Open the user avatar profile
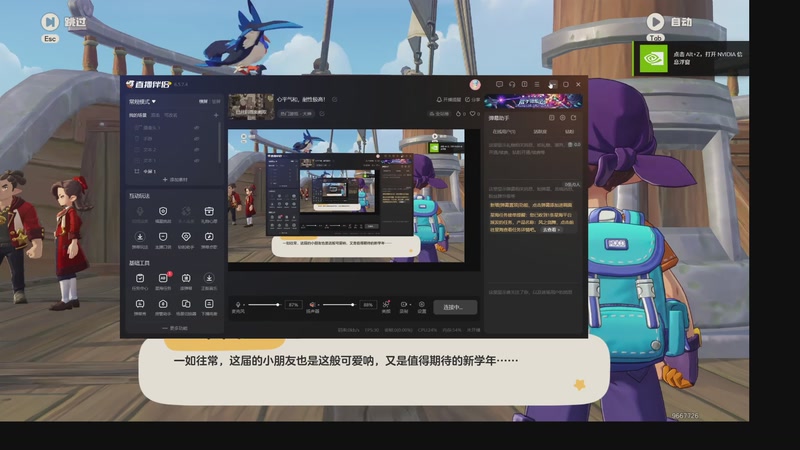This screenshot has width=800, height=450. pos(475,84)
